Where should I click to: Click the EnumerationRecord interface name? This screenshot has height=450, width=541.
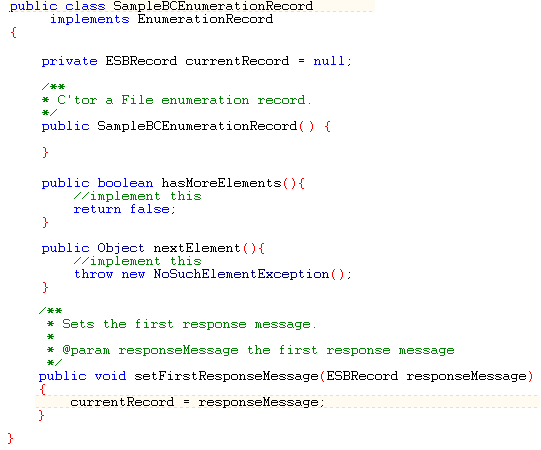point(205,19)
